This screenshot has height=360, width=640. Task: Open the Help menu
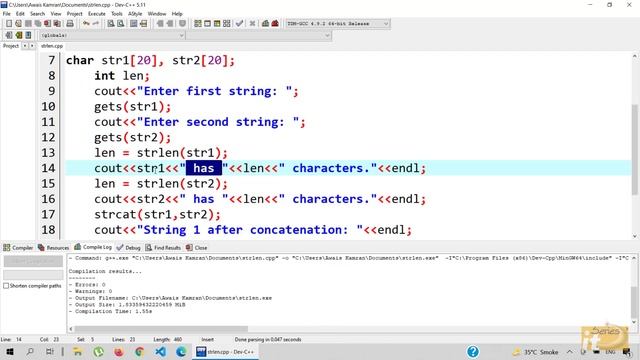tap(177, 13)
